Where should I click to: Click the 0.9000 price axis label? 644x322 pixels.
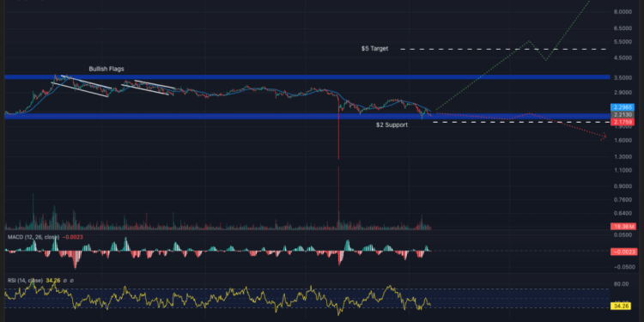[623, 186]
